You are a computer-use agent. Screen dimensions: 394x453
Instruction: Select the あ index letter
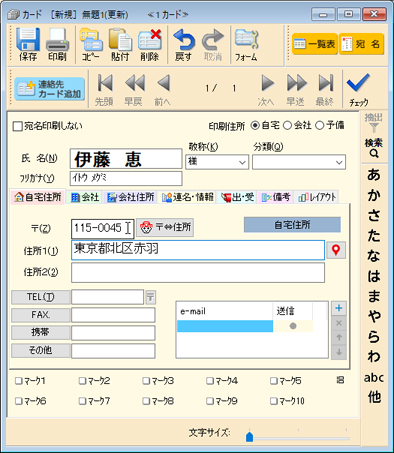pyautogui.click(x=374, y=175)
